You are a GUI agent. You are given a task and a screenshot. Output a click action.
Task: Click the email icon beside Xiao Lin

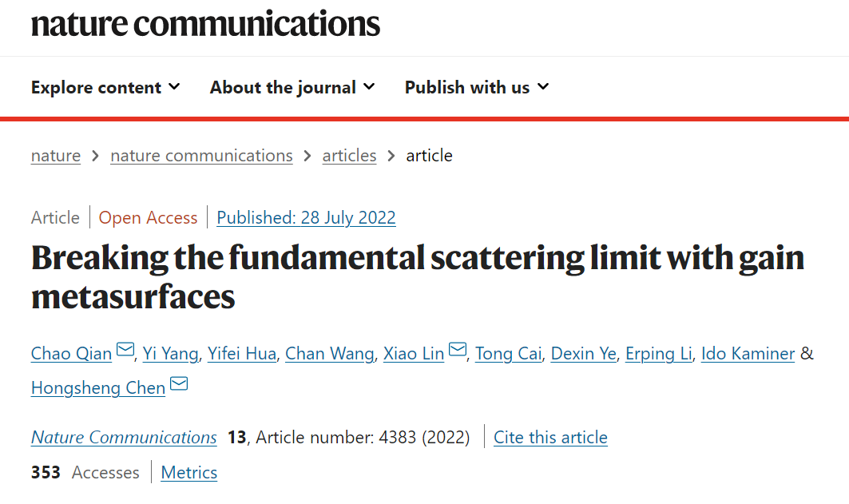458,351
